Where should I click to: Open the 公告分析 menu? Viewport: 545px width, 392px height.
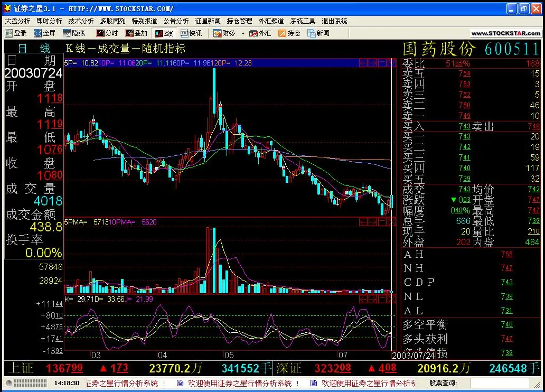click(176, 21)
